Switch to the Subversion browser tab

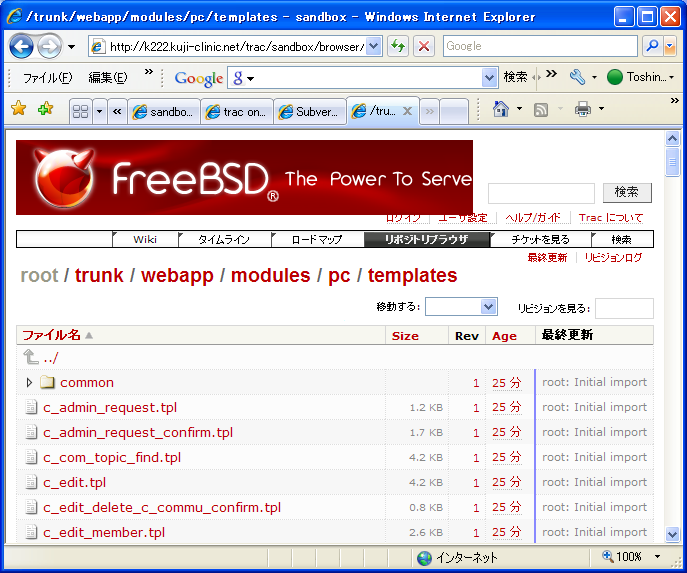310,112
